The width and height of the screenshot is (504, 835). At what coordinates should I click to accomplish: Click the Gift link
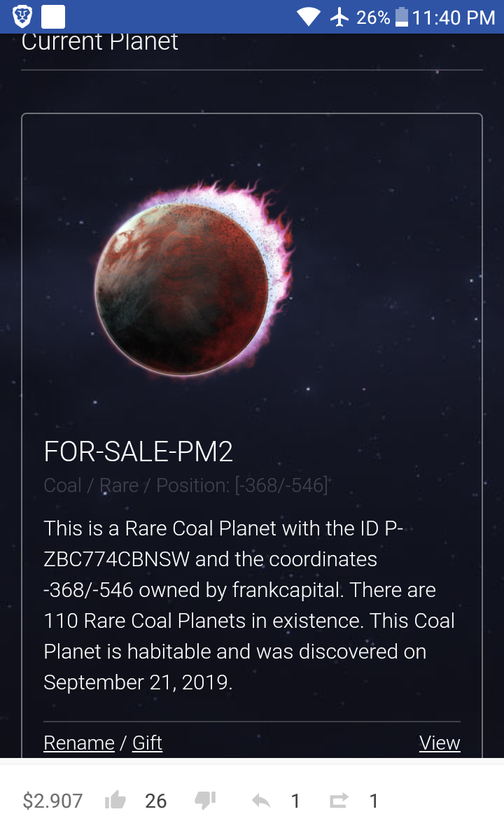(147, 743)
